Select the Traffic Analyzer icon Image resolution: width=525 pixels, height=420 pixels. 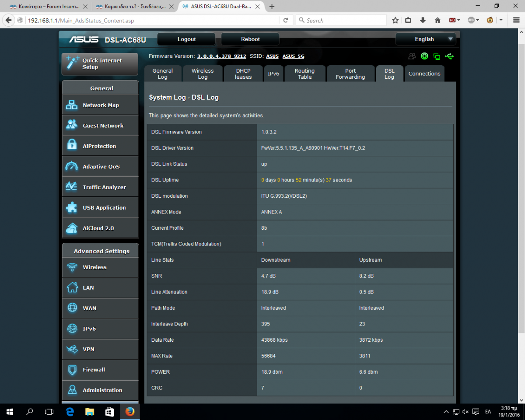71,187
